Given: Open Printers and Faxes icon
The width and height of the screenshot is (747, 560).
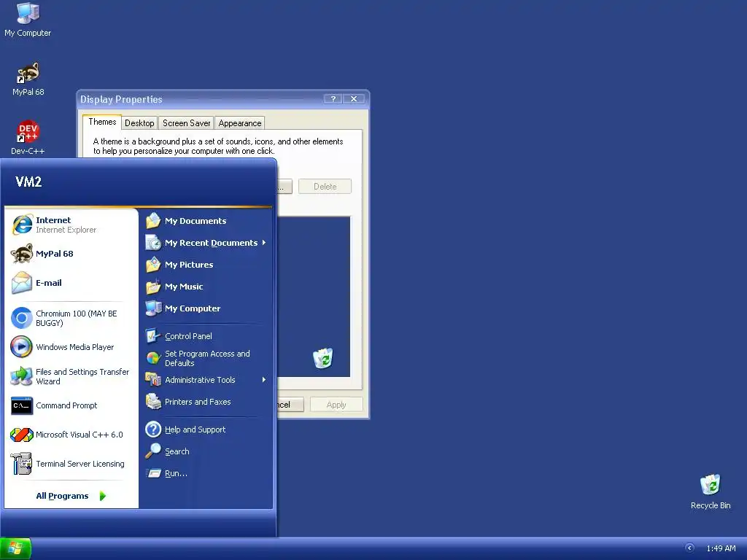Looking at the screenshot, I should [153, 402].
